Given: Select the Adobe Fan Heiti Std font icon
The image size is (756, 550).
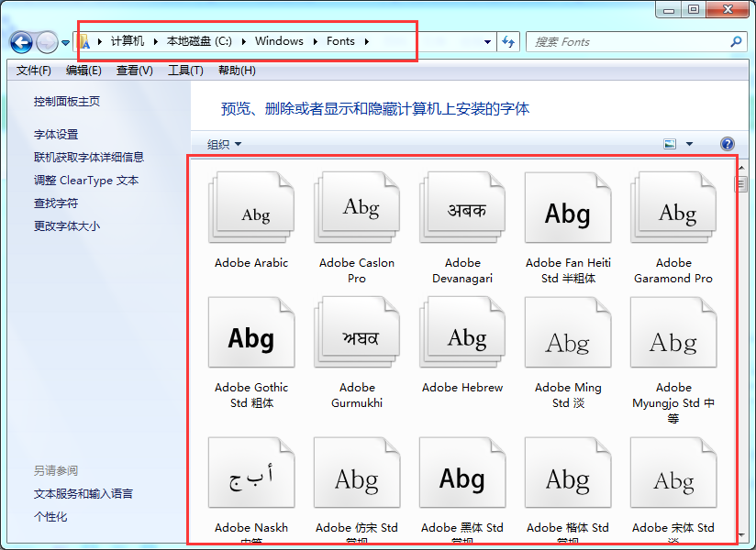Looking at the screenshot, I should [x=568, y=207].
